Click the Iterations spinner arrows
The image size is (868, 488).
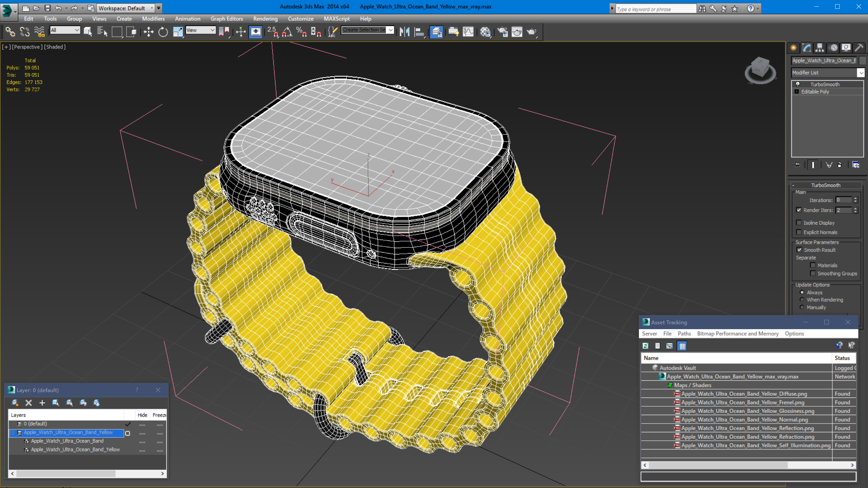(x=855, y=200)
